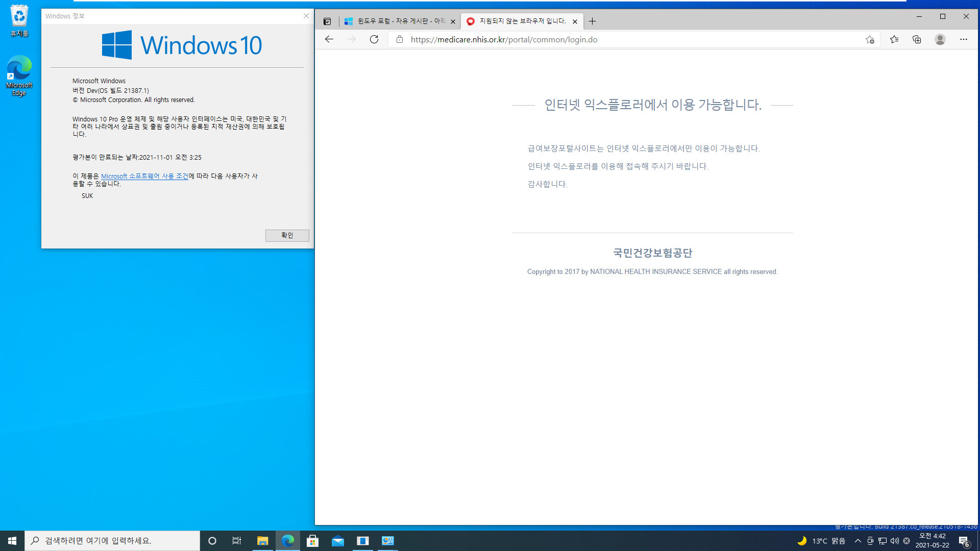Click the NATIONAL HEALTH INSURANCE SERVICE copyright line
Viewport: 980px width, 551px height.
[652, 272]
